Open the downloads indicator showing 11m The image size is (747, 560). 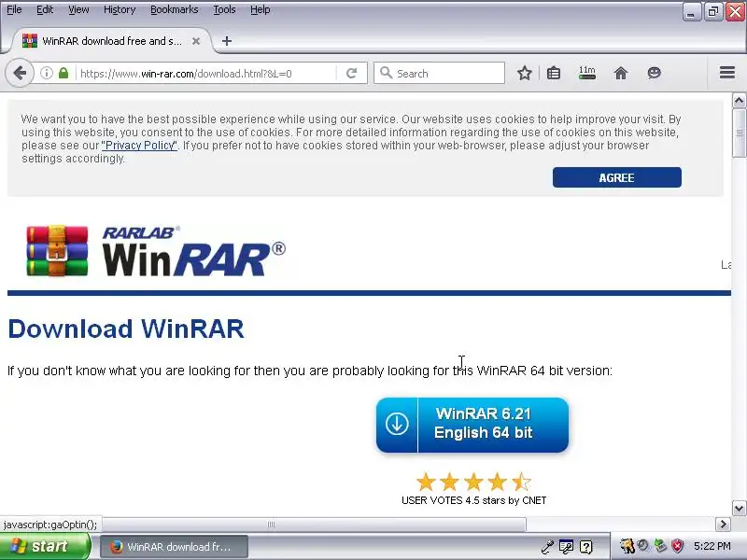[587, 73]
